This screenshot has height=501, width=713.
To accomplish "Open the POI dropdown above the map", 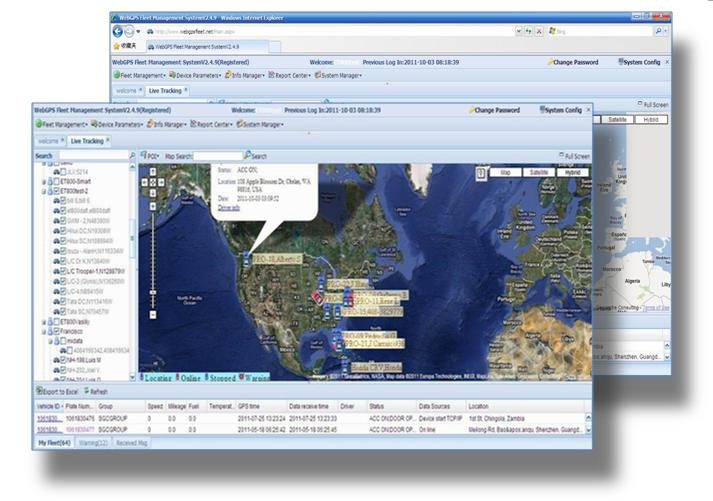I will point(150,156).
